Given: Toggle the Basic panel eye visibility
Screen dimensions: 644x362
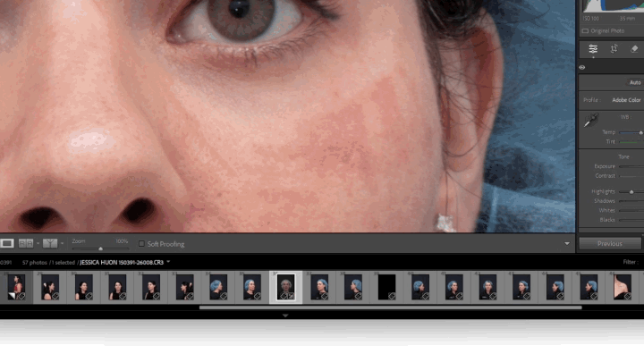Looking at the screenshot, I should coord(582,67).
